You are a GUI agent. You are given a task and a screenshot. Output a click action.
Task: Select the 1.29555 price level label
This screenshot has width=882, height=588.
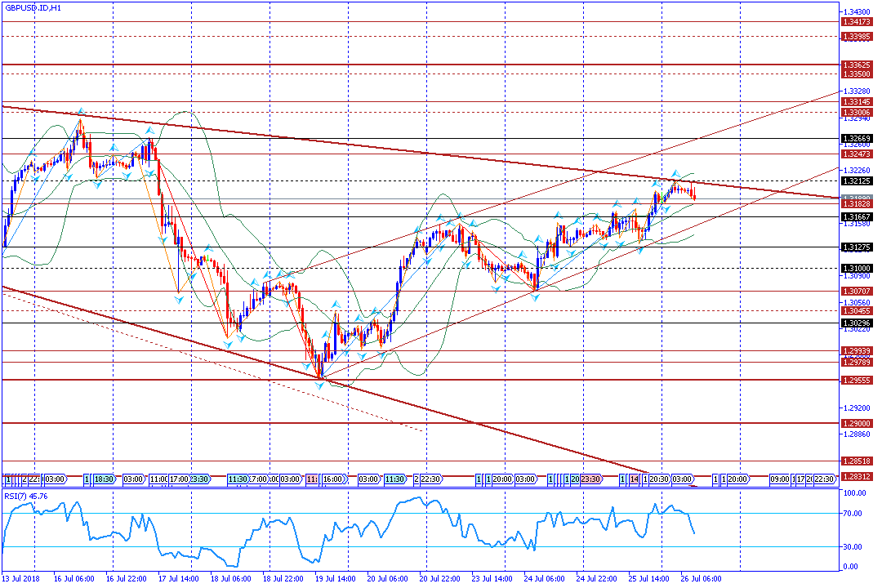pos(857,381)
